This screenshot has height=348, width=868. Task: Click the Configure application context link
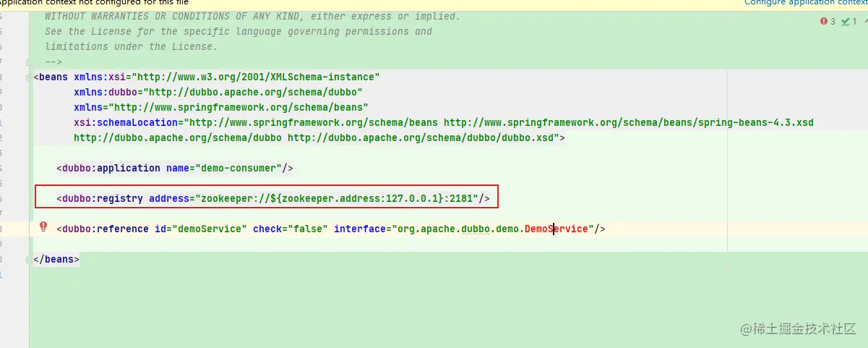point(806,3)
